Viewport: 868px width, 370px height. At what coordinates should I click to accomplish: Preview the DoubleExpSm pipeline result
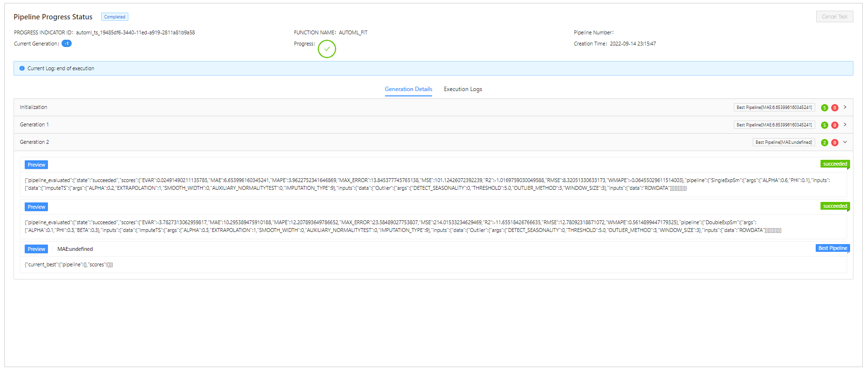tap(36, 207)
